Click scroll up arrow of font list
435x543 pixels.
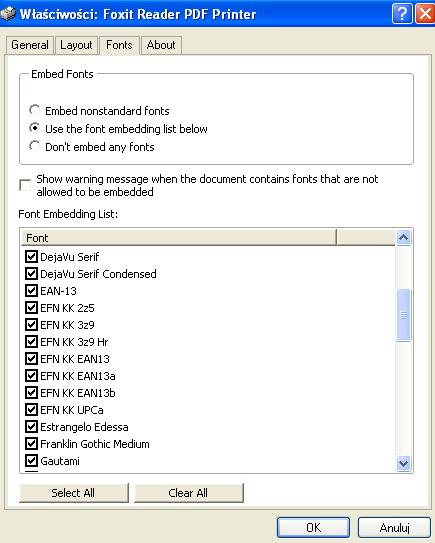click(x=403, y=238)
